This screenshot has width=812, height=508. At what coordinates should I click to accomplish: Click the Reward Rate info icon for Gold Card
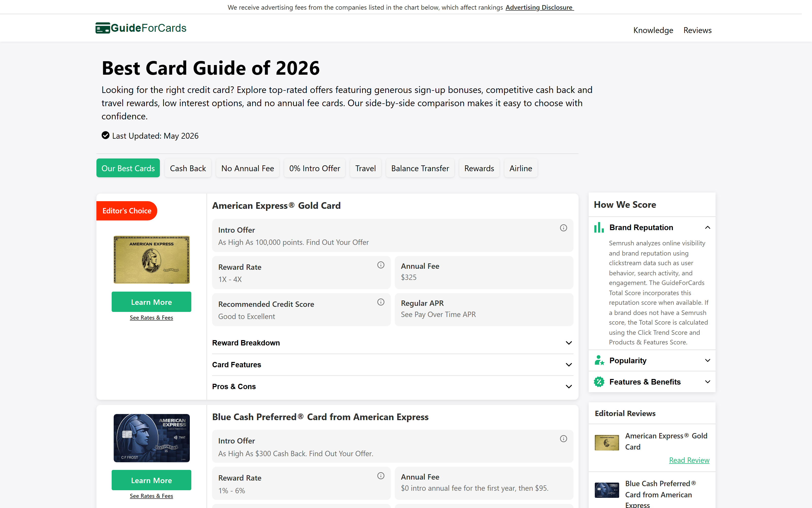pyautogui.click(x=381, y=265)
